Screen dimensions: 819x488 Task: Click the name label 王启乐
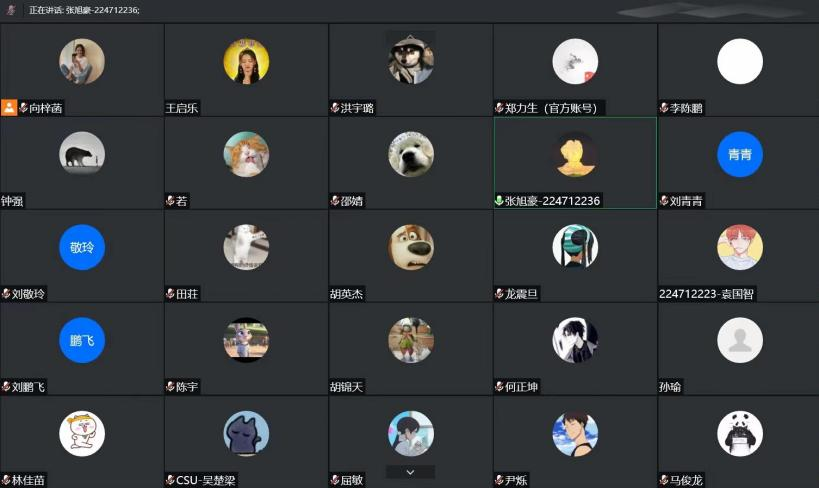click(x=182, y=108)
